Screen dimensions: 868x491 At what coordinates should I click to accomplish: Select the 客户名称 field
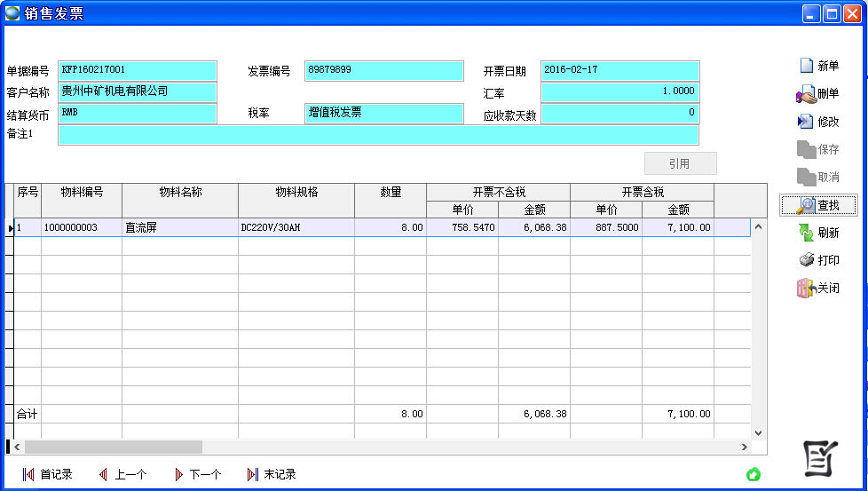pos(138,91)
